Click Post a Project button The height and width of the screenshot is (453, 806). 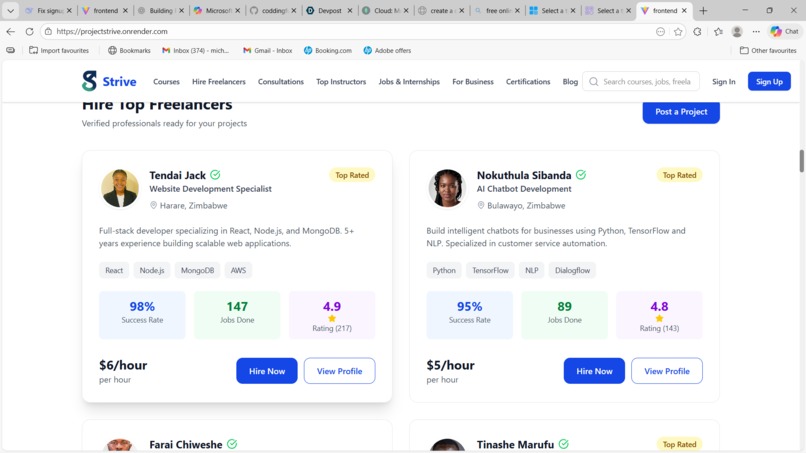(x=681, y=112)
